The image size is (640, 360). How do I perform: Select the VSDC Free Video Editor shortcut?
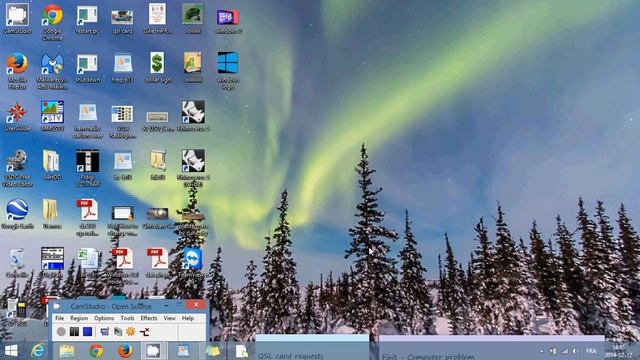17,168
